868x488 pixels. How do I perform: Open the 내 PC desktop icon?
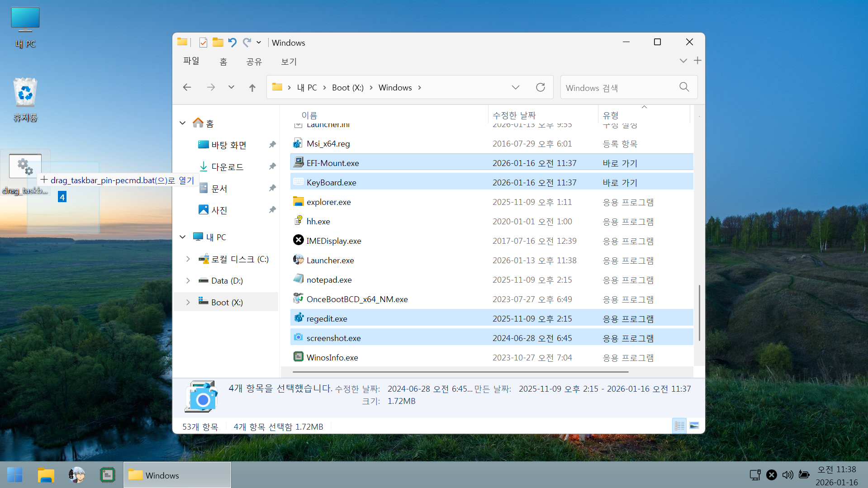25,27
